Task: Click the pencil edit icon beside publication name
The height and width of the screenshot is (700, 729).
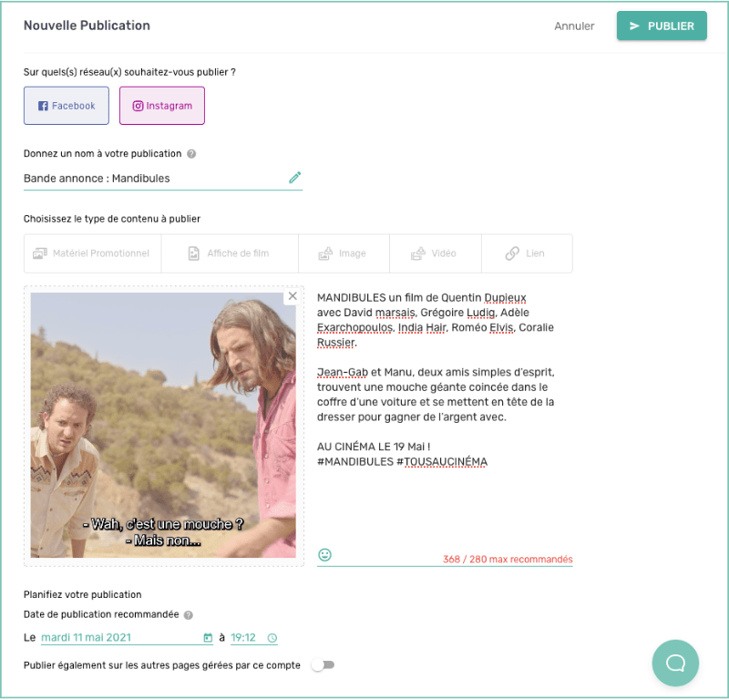Action: point(294,177)
